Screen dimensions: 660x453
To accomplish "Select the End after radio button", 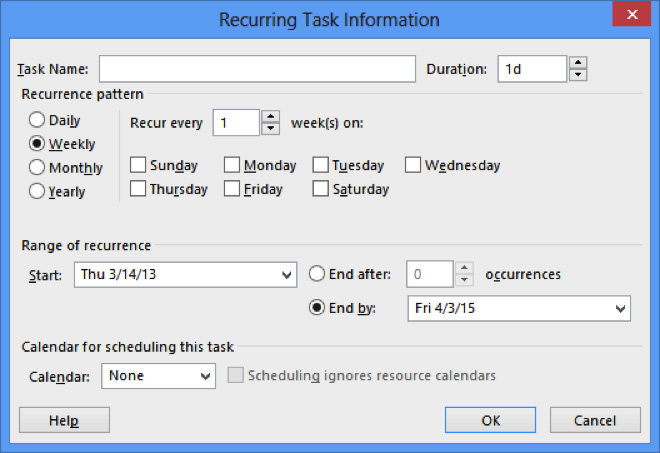I will coord(317,274).
